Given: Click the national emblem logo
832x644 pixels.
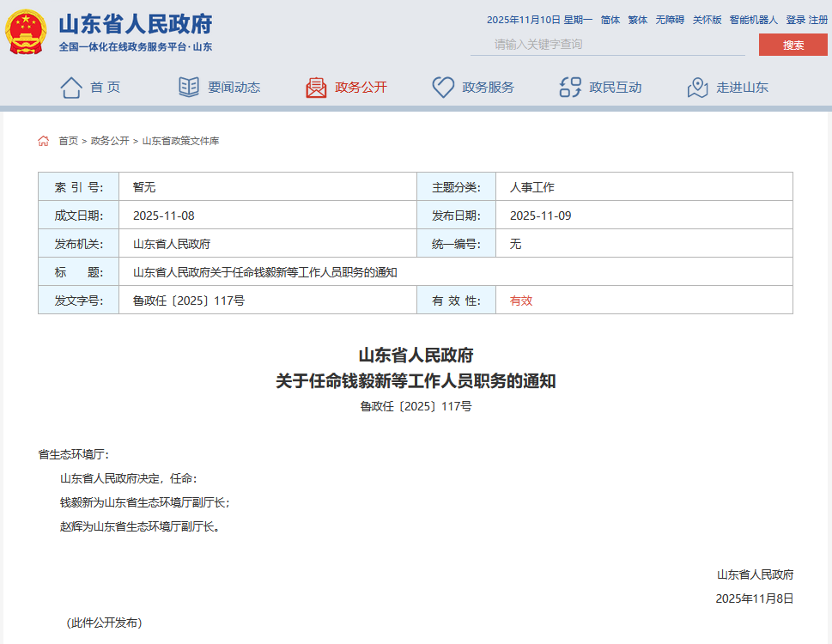Looking at the screenshot, I should (x=27, y=33).
